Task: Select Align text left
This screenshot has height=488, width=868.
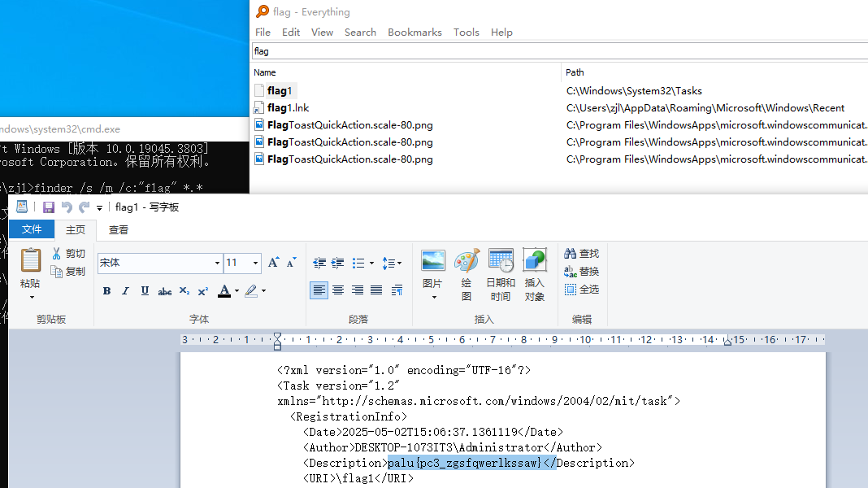Action: coord(319,290)
